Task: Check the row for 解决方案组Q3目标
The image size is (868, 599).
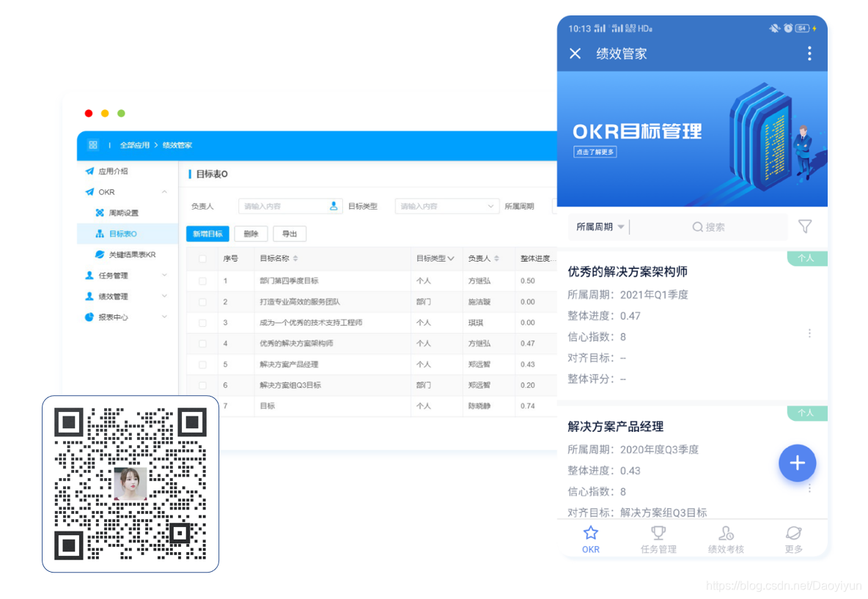Action: pos(202,386)
